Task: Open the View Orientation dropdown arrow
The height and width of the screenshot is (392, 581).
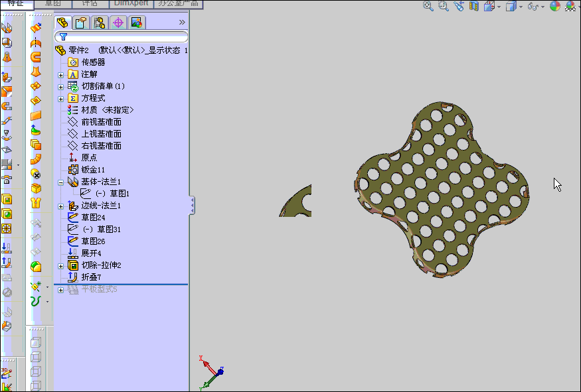Action: coord(499,7)
